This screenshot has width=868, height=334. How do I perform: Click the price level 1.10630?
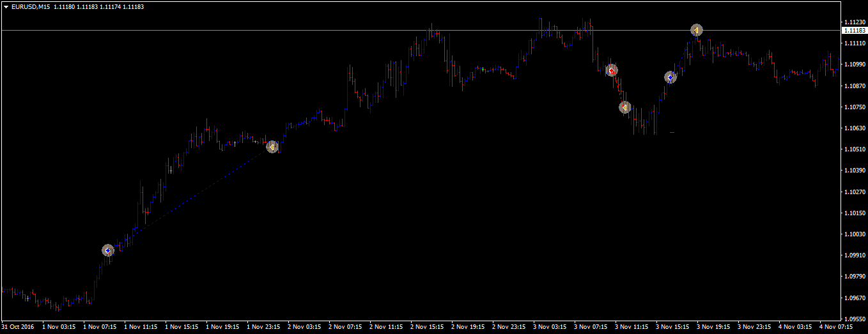855,128
